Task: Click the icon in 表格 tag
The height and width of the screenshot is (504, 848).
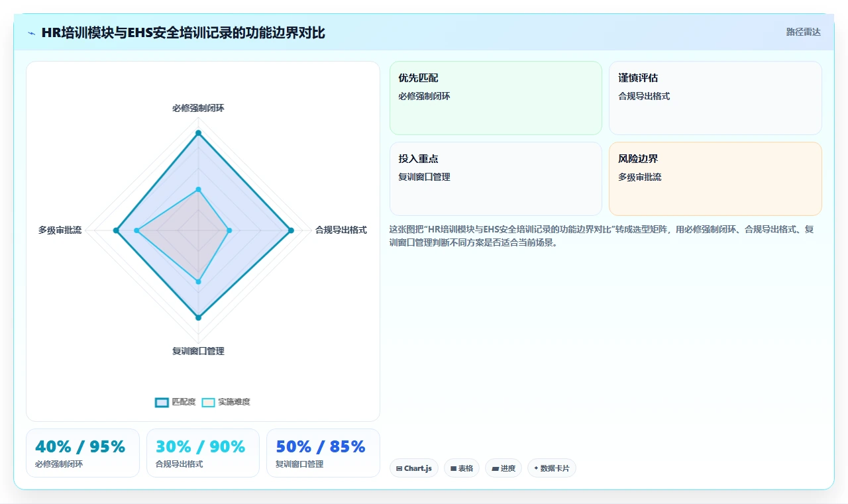Action: (x=453, y=468)
